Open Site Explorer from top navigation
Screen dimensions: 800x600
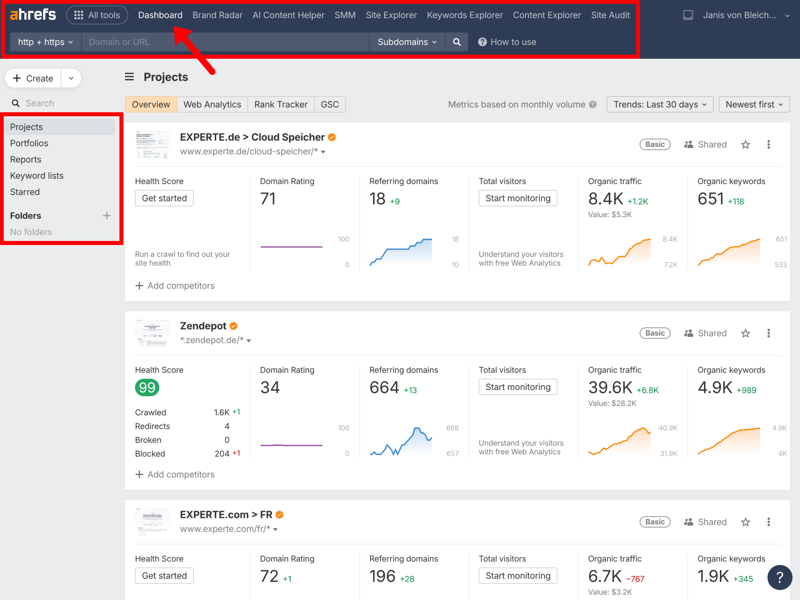391,16
